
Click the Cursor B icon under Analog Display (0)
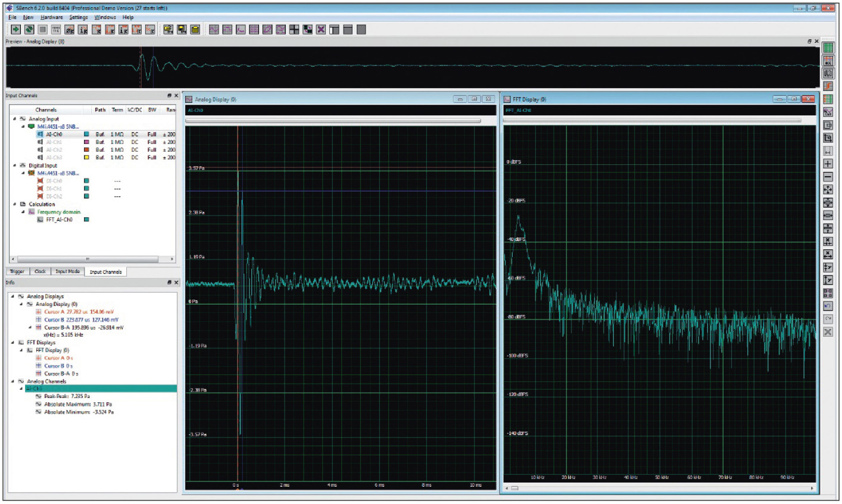coord(39,320)
